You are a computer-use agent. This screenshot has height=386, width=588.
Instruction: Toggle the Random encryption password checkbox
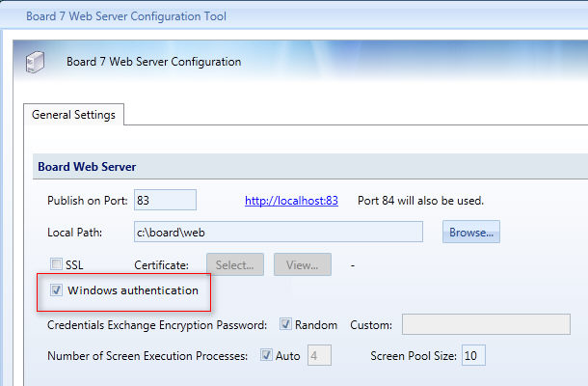point(285,323)
